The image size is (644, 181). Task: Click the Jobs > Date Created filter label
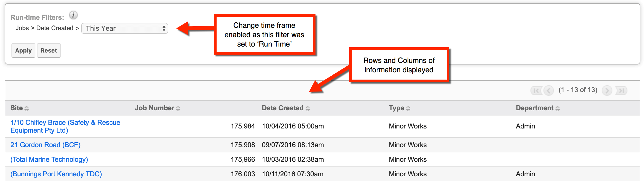tap(47, 28)
